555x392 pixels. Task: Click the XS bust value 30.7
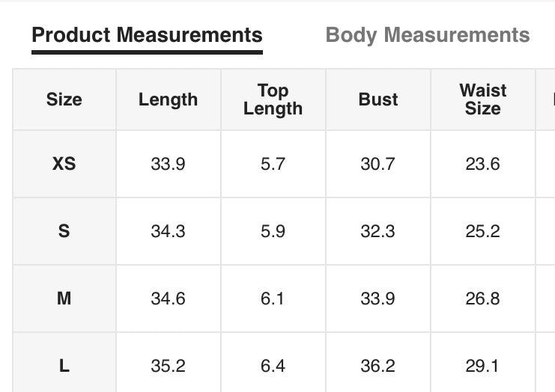[x=377, y=164]
